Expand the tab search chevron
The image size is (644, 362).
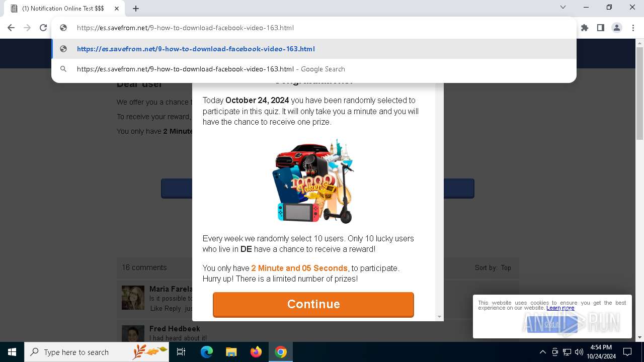coord(563,7)
